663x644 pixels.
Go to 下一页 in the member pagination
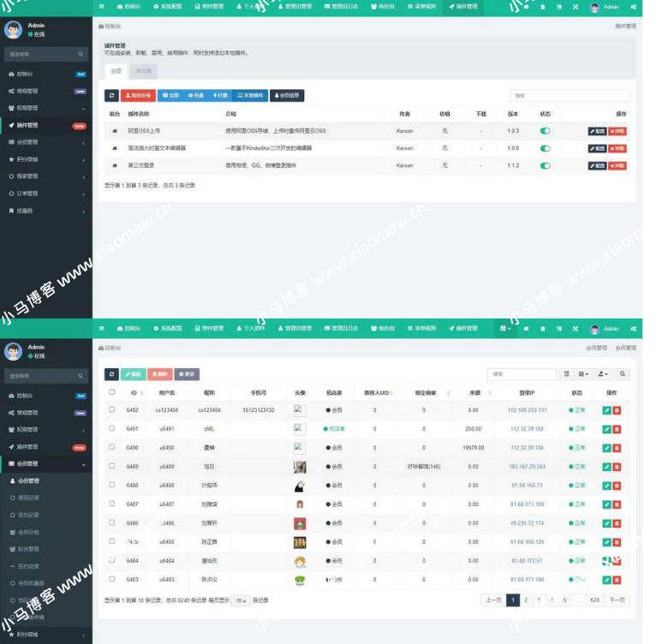click(x=617, y=600)
